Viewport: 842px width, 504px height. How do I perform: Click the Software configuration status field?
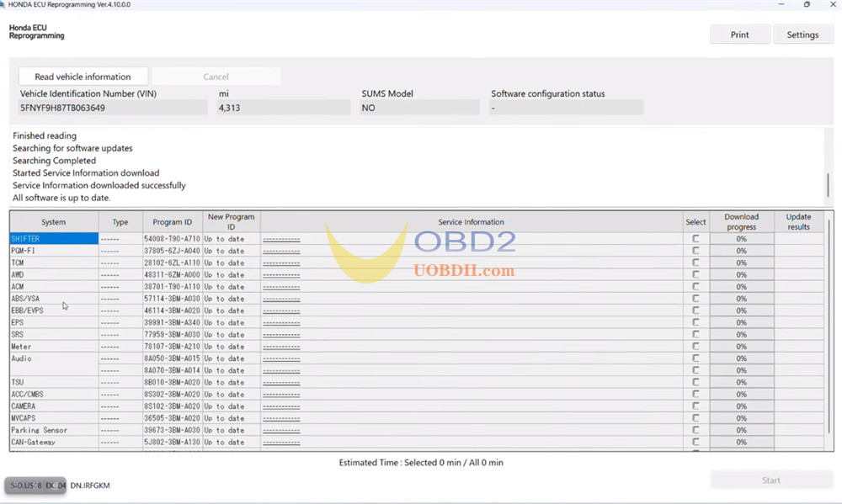(x=566, y=108)
